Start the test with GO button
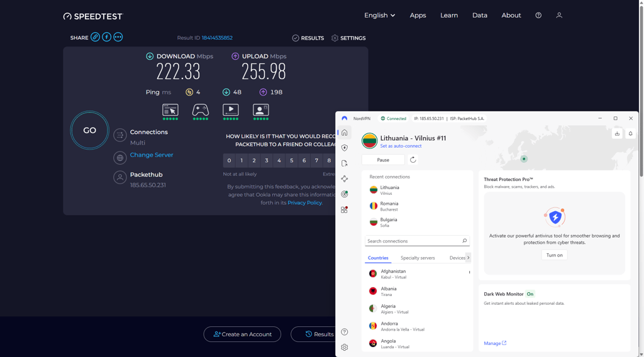 coord(89,131)
